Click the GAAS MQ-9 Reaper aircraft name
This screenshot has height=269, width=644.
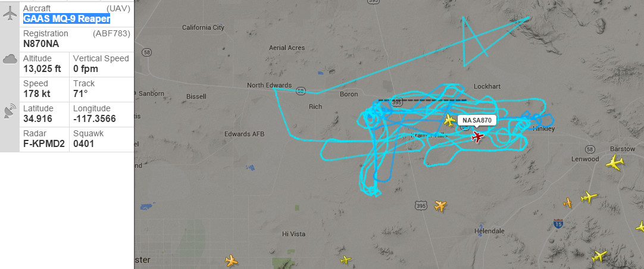pyautogui.click(x=67, y=18)
